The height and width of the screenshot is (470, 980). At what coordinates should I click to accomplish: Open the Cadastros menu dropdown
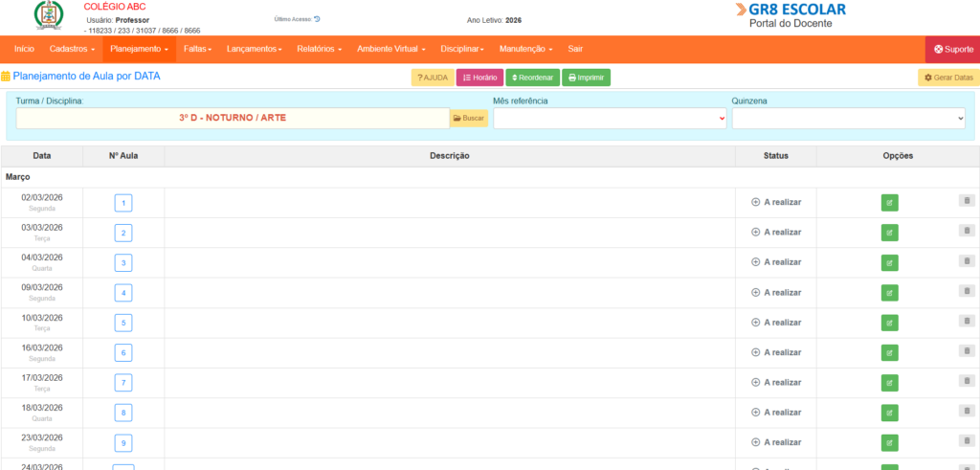tap(72, 49)
